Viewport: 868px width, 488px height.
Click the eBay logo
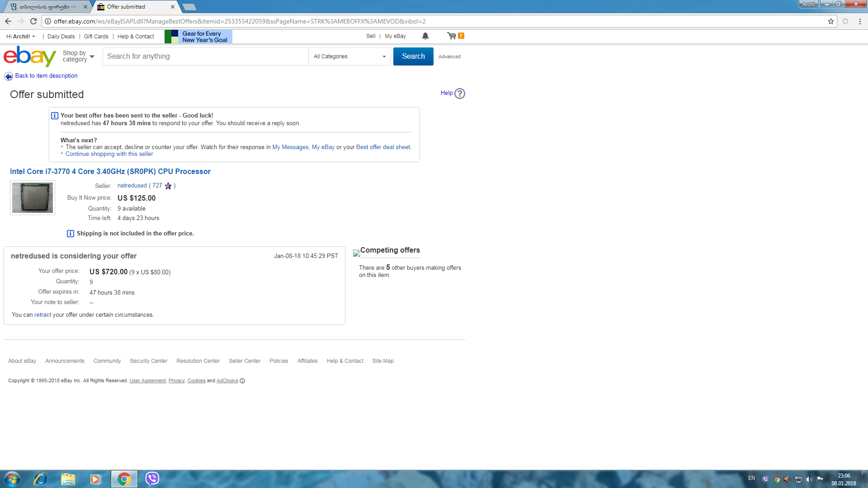coord(30,56)
